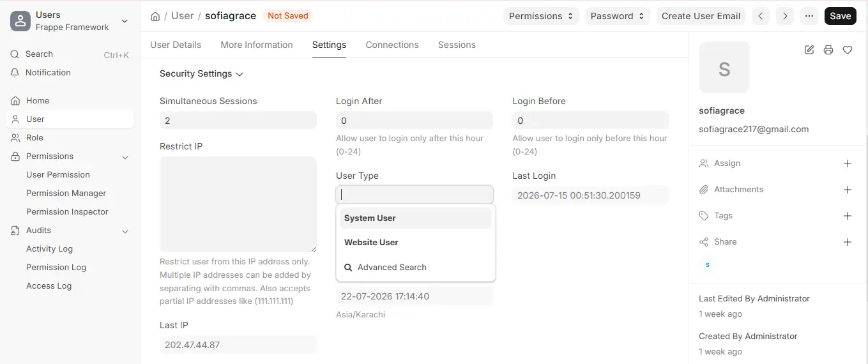The image size is (868, 364).
Task: Open Permission Inspector page
Action: coord(67,212)
